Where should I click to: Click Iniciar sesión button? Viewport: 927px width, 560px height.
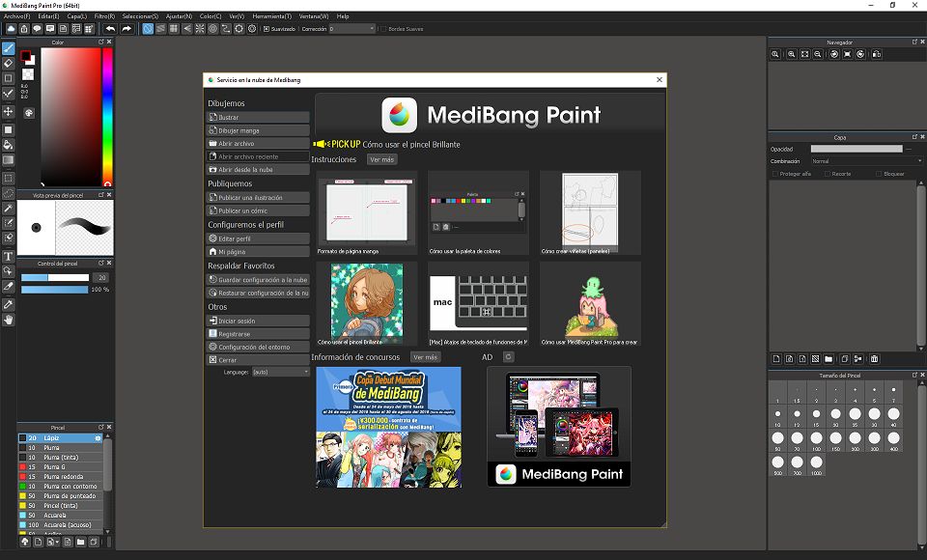coord(258,321)
